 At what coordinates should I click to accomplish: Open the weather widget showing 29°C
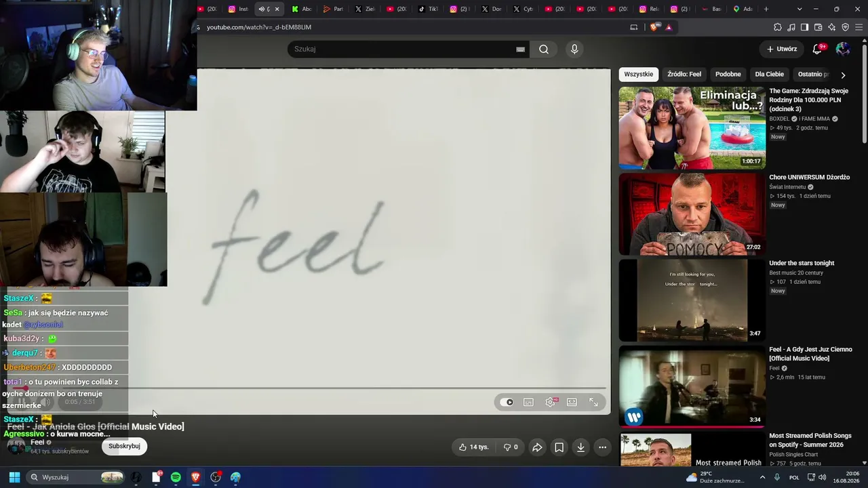click(715, 477)
